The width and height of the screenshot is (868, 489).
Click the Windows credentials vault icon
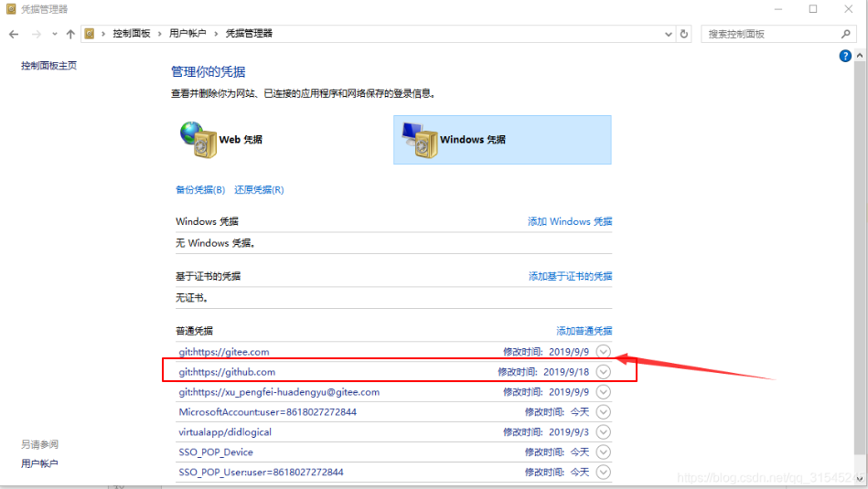420,140
